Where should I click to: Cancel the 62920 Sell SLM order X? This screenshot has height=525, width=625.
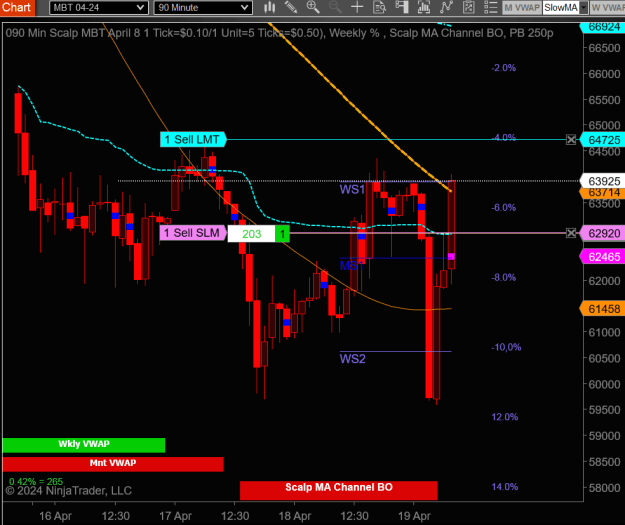point(571,233)
